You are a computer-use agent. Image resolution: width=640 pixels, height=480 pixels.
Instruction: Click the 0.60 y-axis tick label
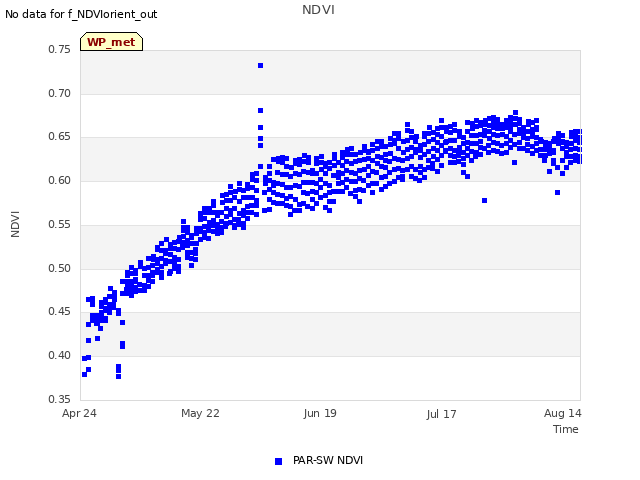pyautogui.click(x=60, y=180)
